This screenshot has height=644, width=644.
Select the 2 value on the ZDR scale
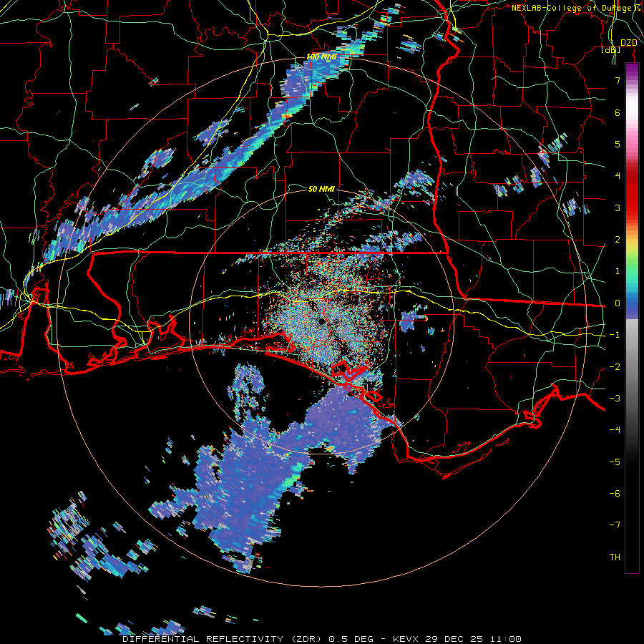click(618, 240)
